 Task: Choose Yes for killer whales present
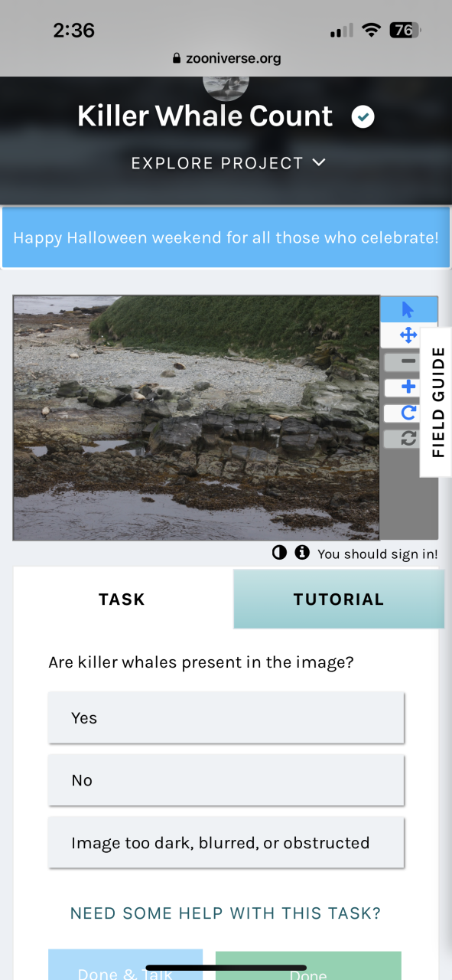tap(226, 717)
